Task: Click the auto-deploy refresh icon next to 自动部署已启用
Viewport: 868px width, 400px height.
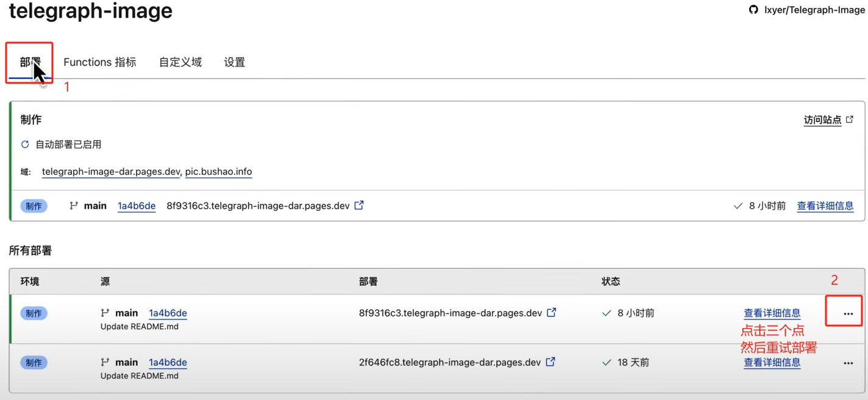Action: (25, 145)
